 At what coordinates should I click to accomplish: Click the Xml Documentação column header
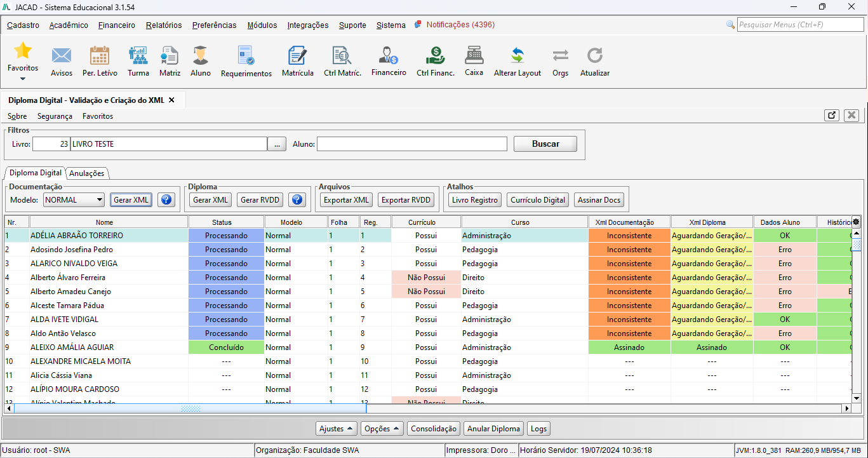[x=629, y=222]
